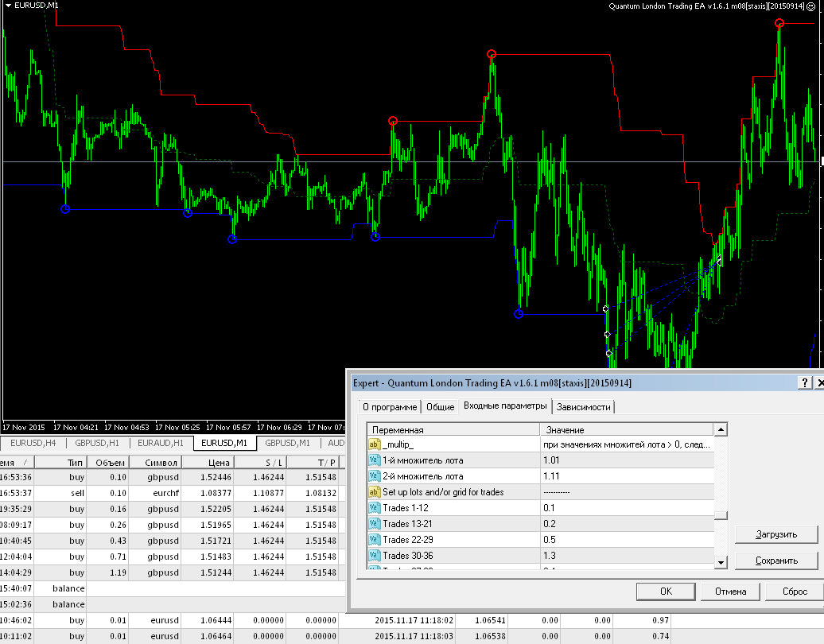Sort trades by the Объем column header
This screenshot has width=824, height=644.
coord(108,462)
